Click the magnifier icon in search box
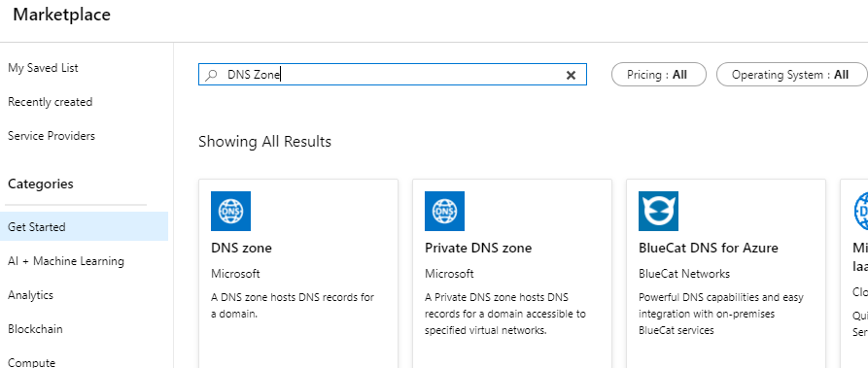Screen dimensions: 868x368 (x=211, y=76)
